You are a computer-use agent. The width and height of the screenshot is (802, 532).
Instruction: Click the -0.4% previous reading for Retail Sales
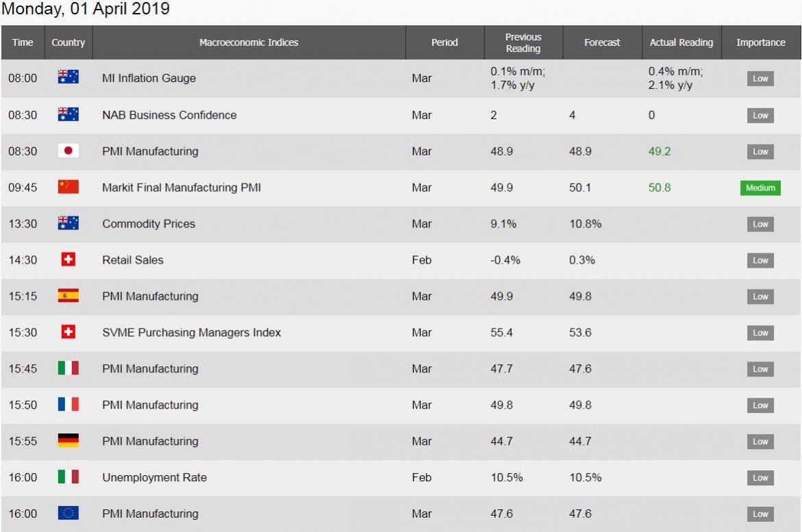point(505,260)
